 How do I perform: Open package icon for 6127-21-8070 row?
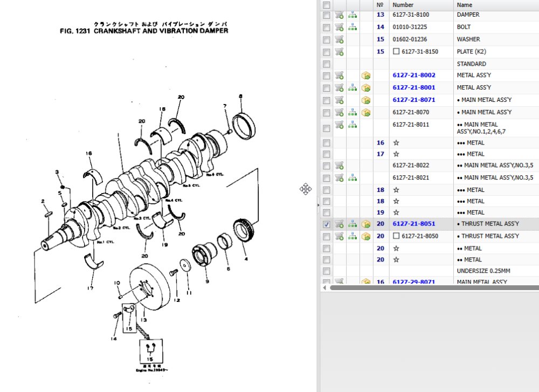tap(366, 113)
